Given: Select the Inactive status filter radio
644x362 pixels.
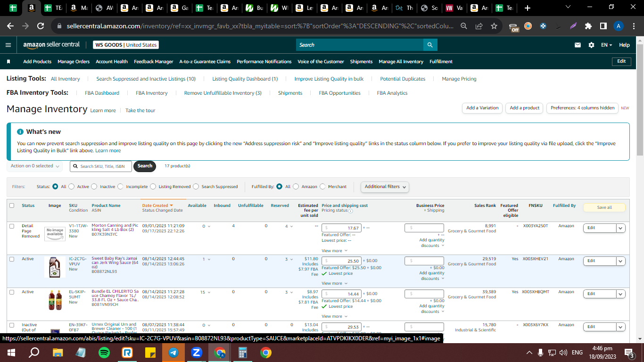Looking at the screenshot, I should coord(94,187).
